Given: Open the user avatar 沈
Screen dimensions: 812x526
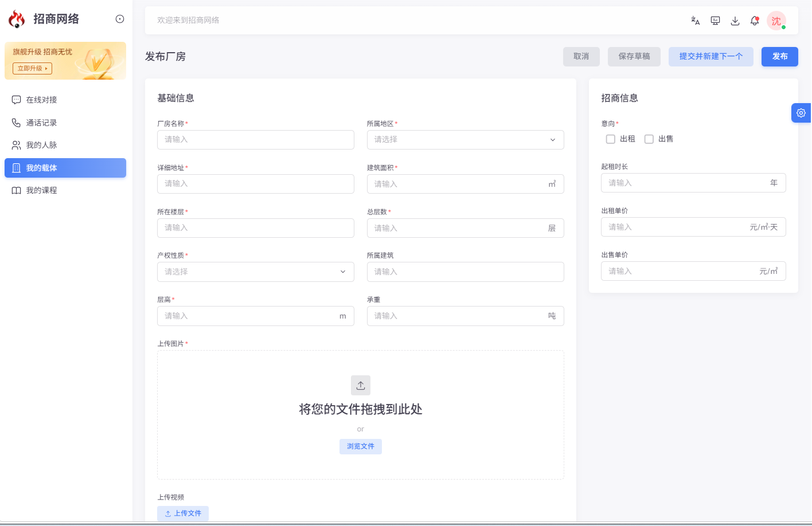Looking at the screenshot, I should tap(776, 21).
